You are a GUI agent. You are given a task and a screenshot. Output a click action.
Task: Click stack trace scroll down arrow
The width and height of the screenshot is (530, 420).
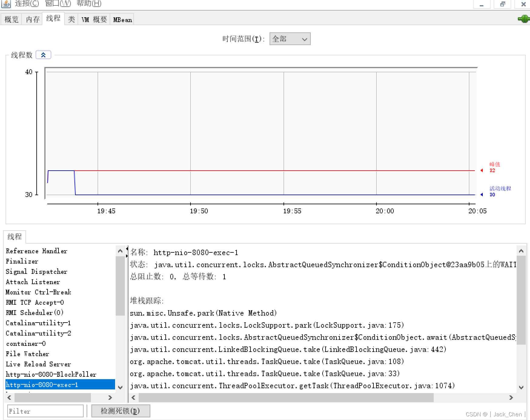coord(521,387)
